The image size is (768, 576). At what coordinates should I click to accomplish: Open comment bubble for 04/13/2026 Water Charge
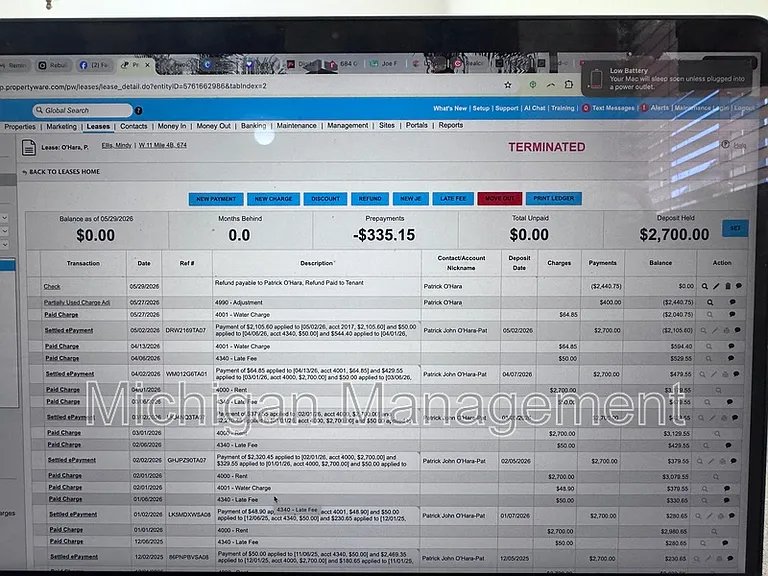click(731, 346)
